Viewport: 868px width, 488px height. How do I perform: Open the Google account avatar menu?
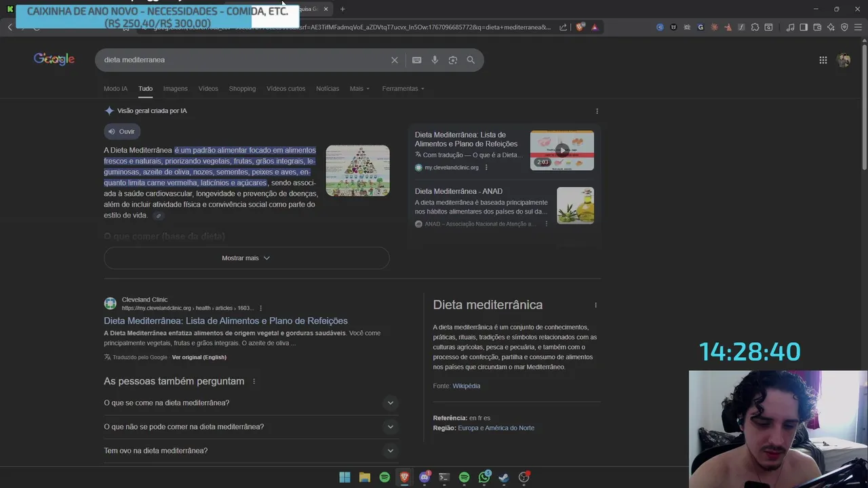click(x=844, y=60)
